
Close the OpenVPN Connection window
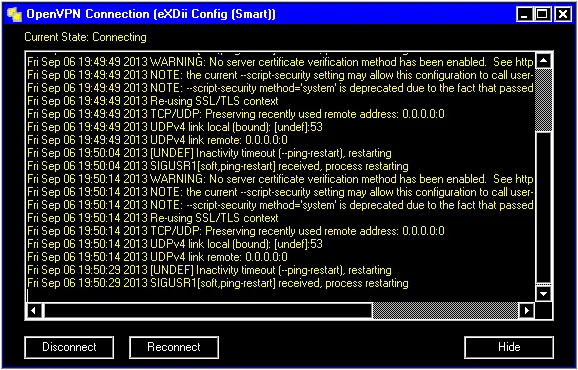click(x=563, y=14)
